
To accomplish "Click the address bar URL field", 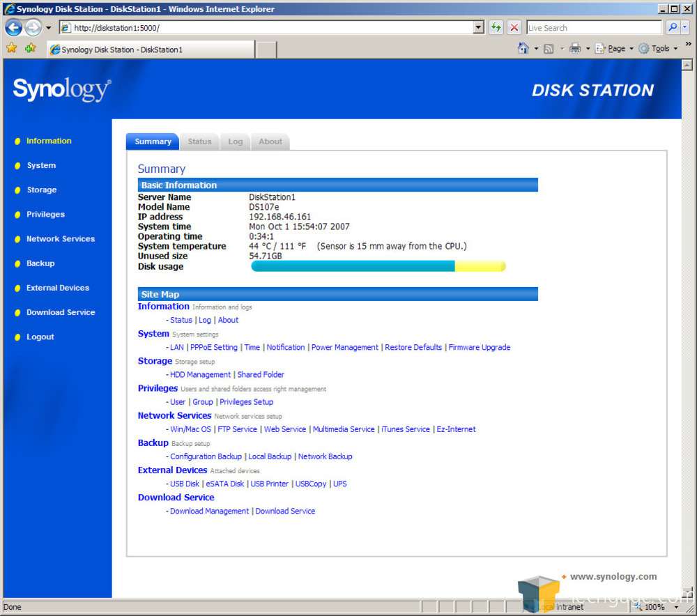I will 267,28.
